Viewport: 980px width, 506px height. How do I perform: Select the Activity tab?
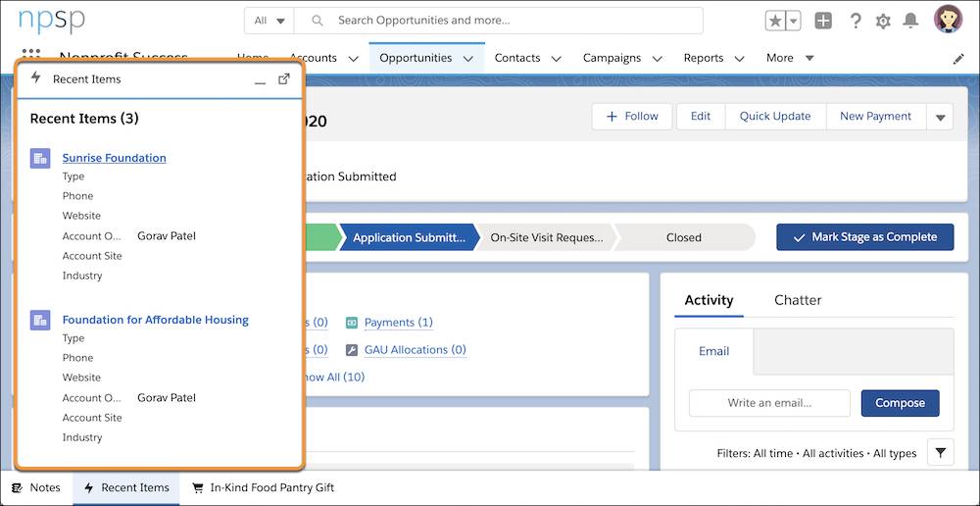(709, 300)
